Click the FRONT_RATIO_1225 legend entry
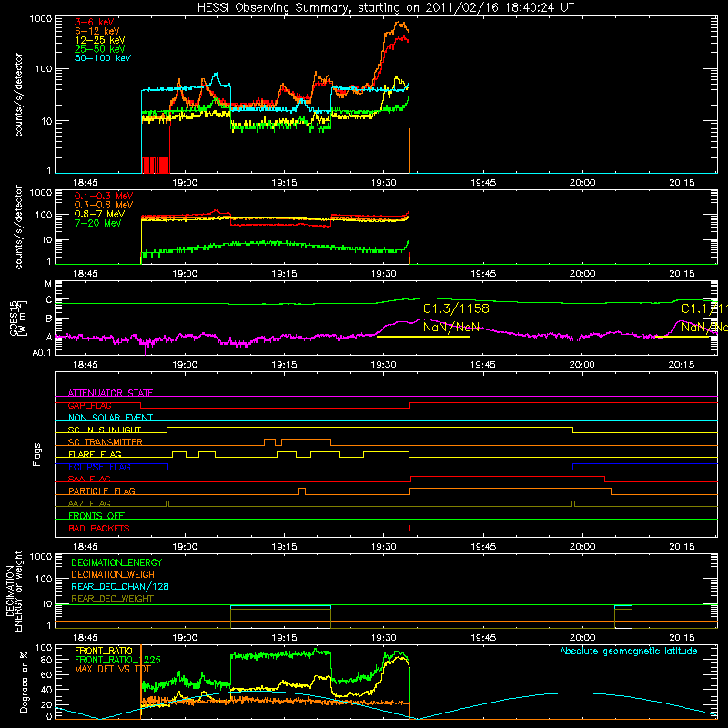Image resolution: width=728 pixels, height=728 pixels. coord(117,660)
